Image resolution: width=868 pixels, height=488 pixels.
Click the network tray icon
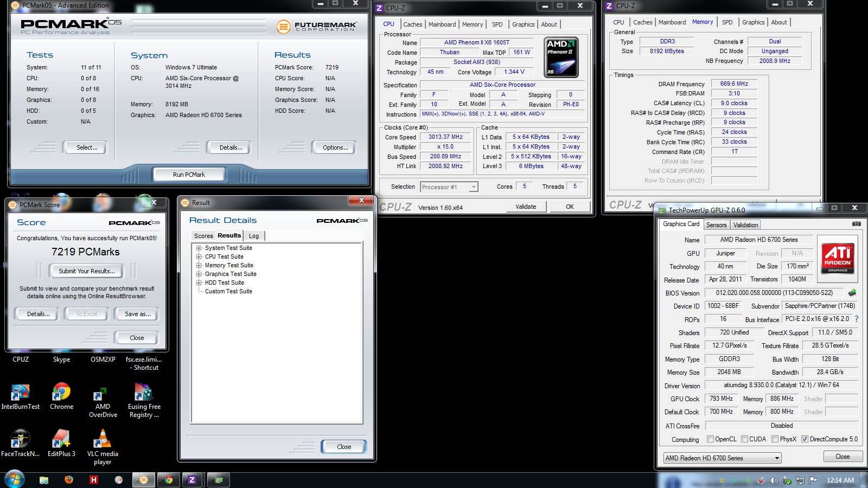click(800, 480)
